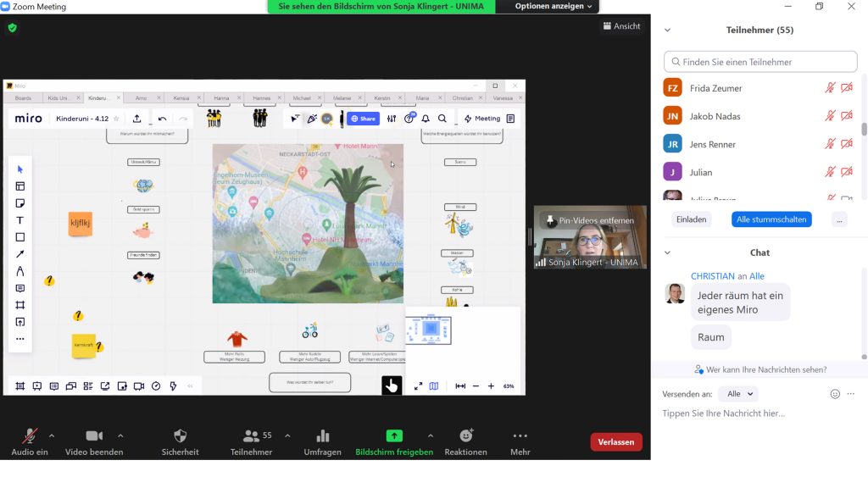The width and height of the screenshot is (868, 488).
Task: Start Bildschirm freigeben screen sharing
Action: tap(394, 442)
